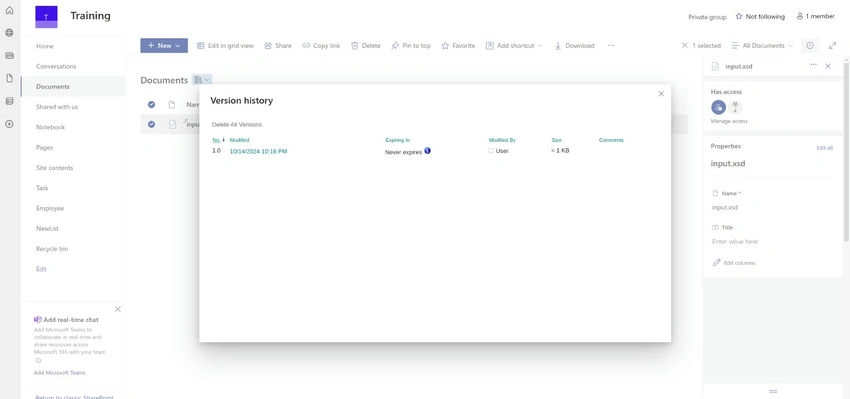The image size is (850, 399).
Task: Open version dated 10/14/2024 10:16 PM
Action: pos(259,151)
